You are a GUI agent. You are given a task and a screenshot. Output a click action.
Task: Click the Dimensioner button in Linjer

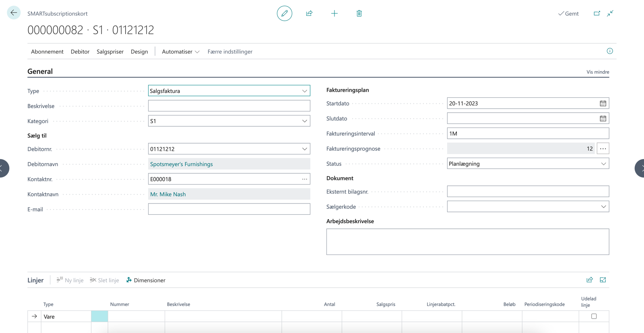click(146, 280)
